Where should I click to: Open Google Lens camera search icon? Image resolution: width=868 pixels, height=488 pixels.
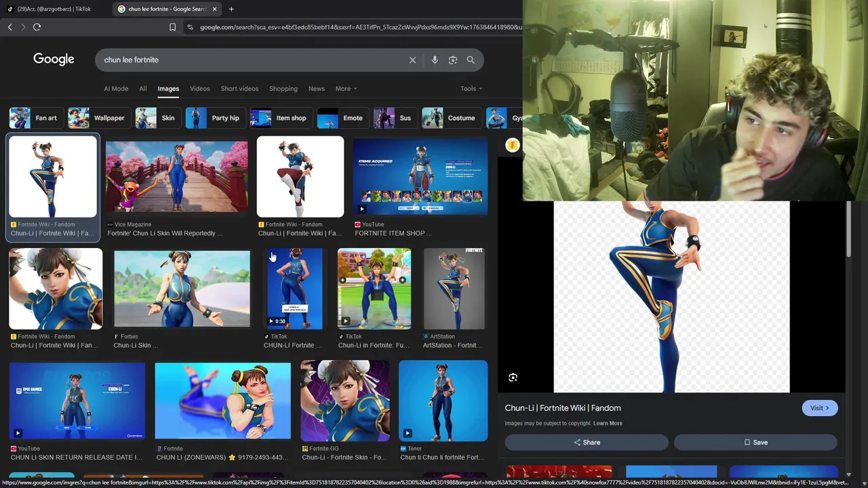pos(453,60)
